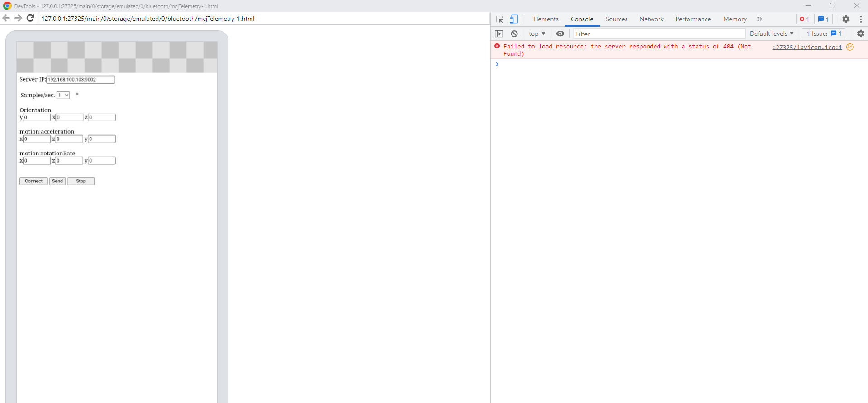Viewport: 868px width, 403px height.
Task: Go forward using the browser forward arrow
Action: [x=18, y=18]
